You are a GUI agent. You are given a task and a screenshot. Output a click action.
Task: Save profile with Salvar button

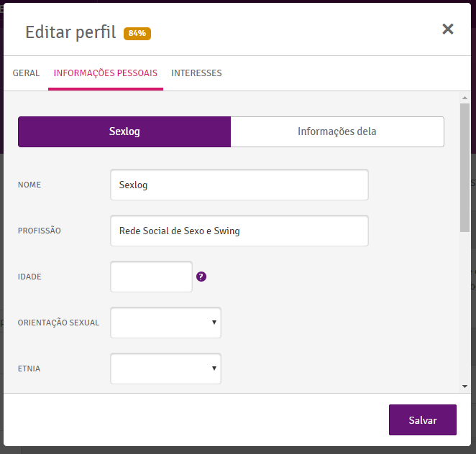tap(423, 420)
